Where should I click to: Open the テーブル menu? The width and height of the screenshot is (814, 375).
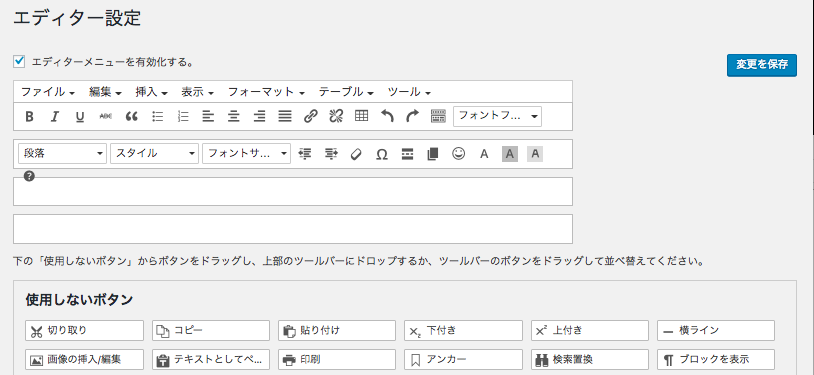[346, 92]
